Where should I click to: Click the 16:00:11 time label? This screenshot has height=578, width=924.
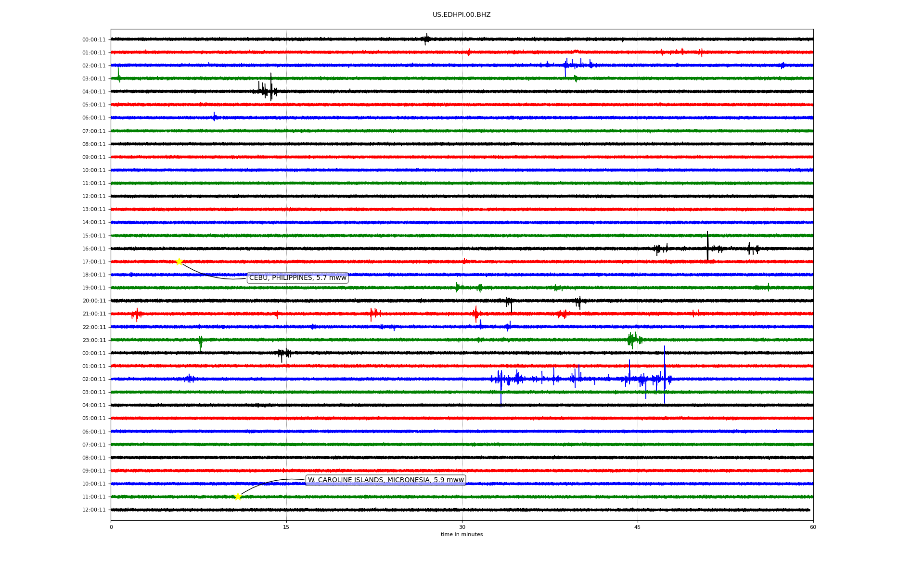(x=94, y=249)
